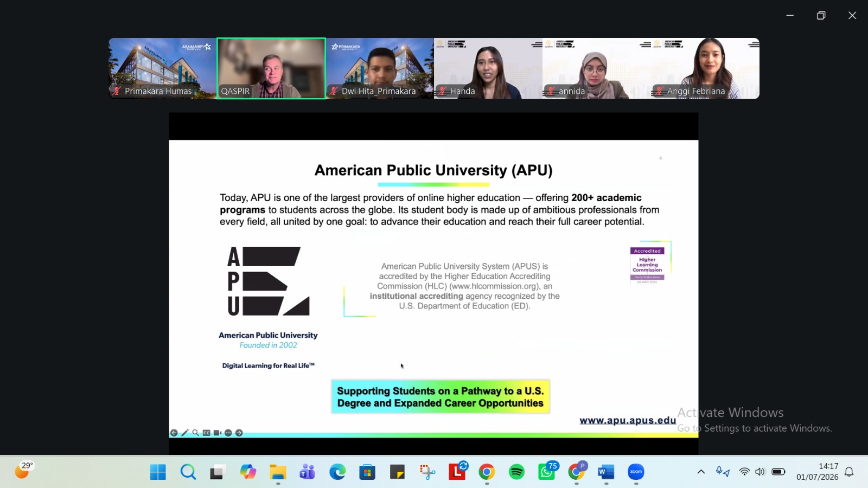Open the notification center bell
This screenshot has width=868, height=488.
(850, 472)
